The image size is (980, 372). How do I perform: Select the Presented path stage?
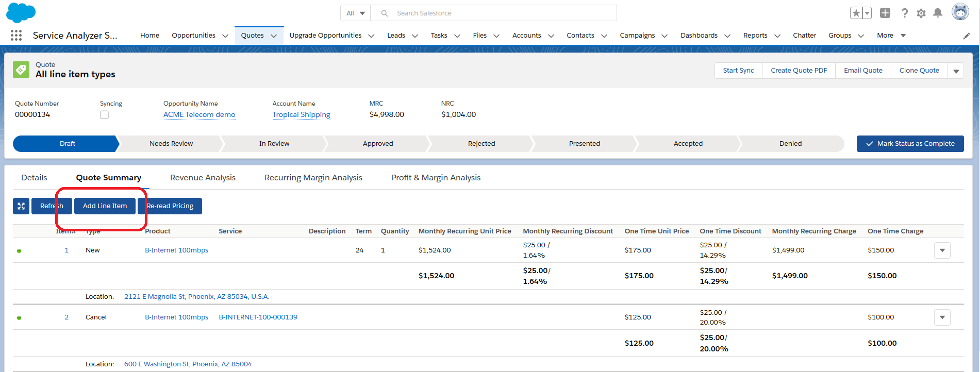(x=584, y=144)
